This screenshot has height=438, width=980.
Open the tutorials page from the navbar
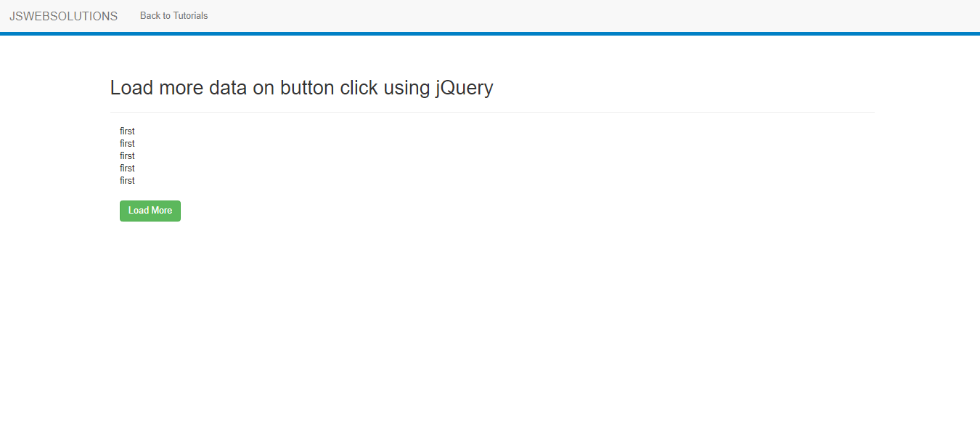point(173,15)
